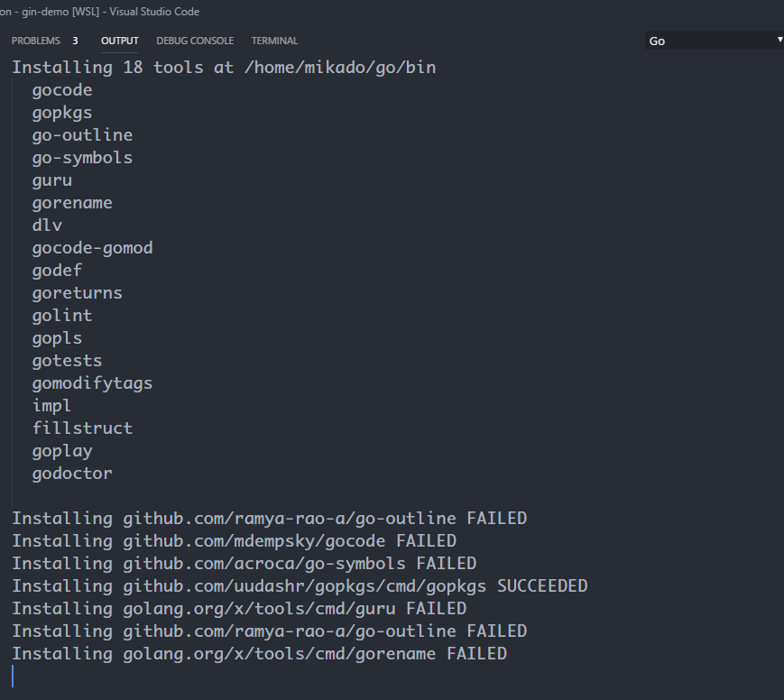Click the blinking cursor line in output
This screenshot has height=700, width=784.
coord(13,675)
